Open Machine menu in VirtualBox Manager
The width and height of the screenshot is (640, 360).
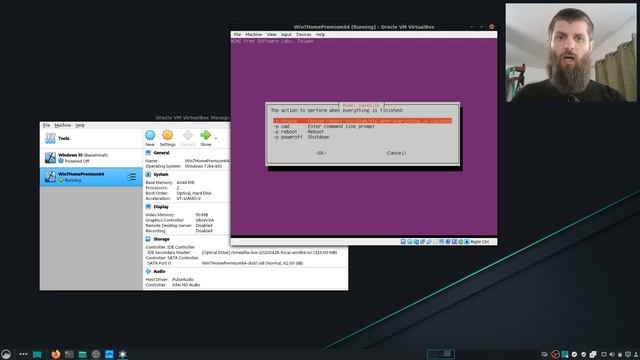pyautogui.click(x=62, y=125)
